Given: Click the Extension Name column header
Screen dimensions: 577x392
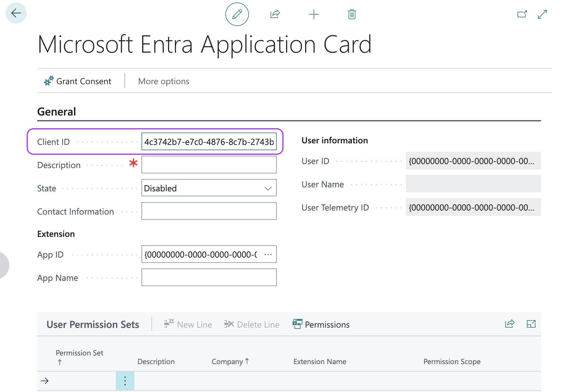Looking at the screenshot, I should pos(320,361).
